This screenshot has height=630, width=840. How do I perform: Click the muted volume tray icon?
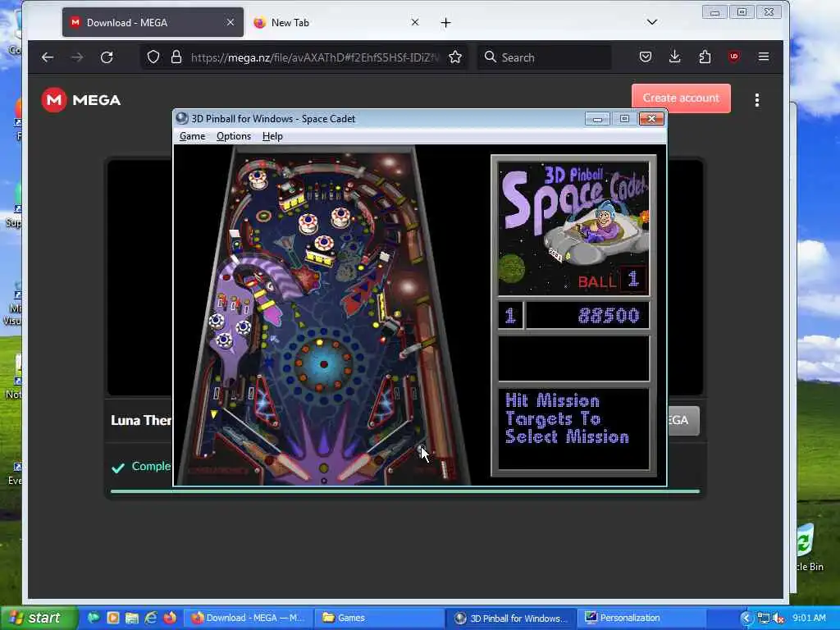pyautogui.click(x=778, y=619)
